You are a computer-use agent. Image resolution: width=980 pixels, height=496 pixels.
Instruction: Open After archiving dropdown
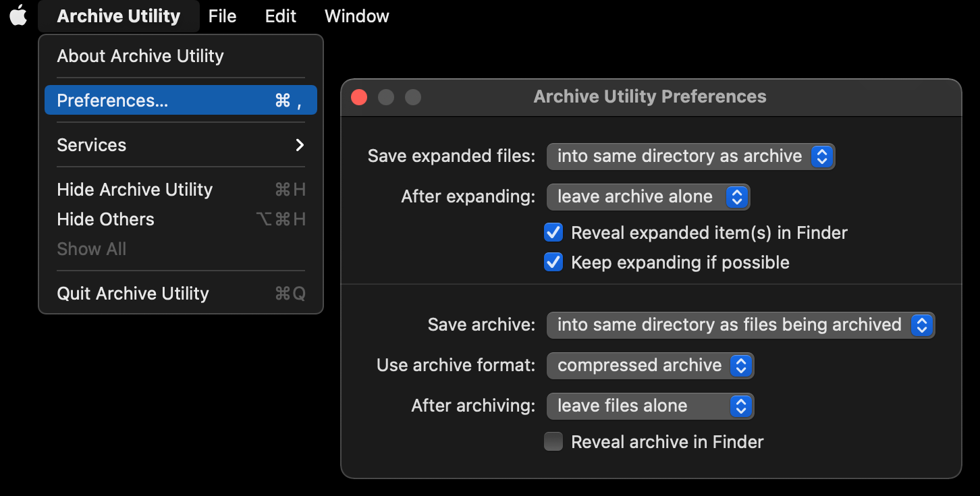click(x=650, y=406)
